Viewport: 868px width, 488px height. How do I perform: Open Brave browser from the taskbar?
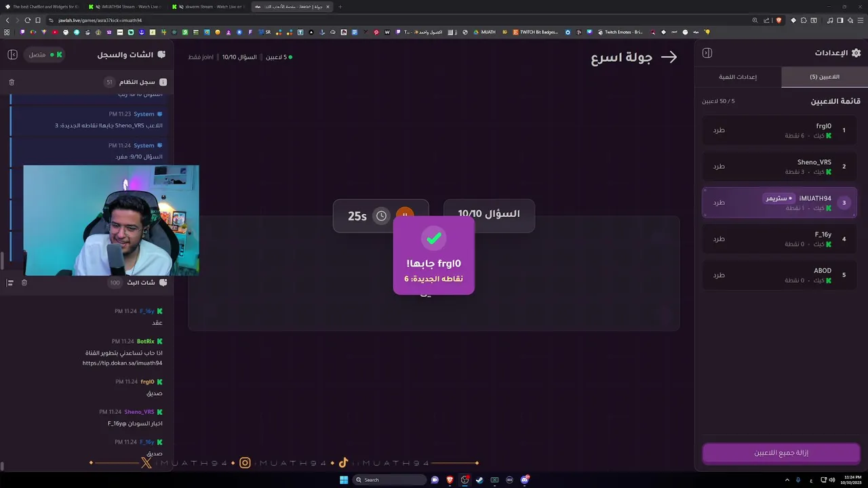pos(450,480)
